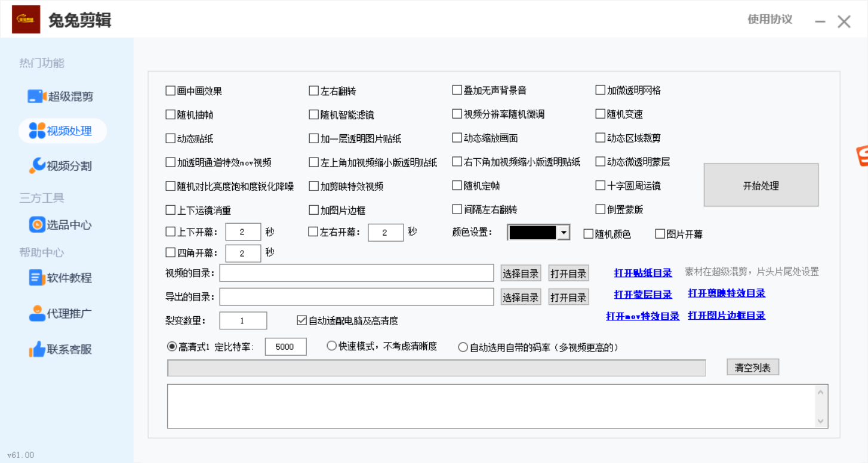Expand the 颜色设置 dropdown arrow
Screen dimensions: 868x463
click(x=563, y=233)
